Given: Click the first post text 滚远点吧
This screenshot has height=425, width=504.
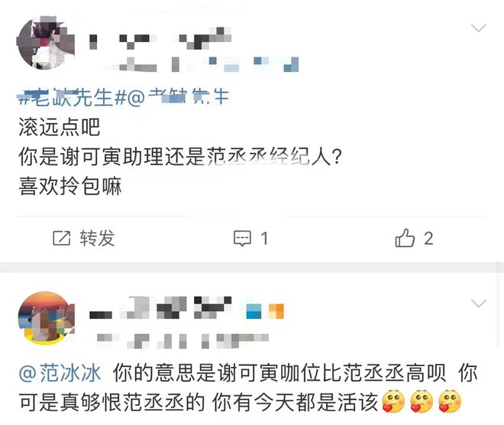Looking at the screenshot, I should pyautogui.click(x=59, y=127).
